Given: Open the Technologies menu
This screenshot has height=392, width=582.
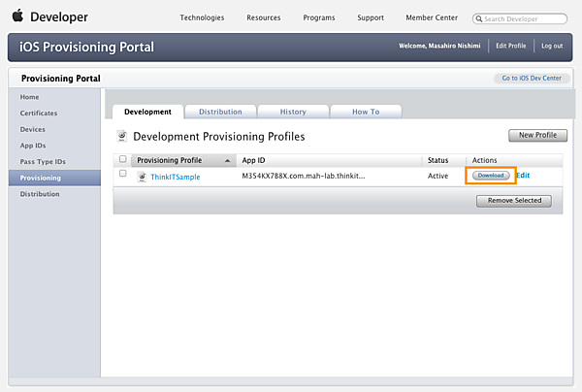Looking at the screenshot, I should [x=202, y=17].
